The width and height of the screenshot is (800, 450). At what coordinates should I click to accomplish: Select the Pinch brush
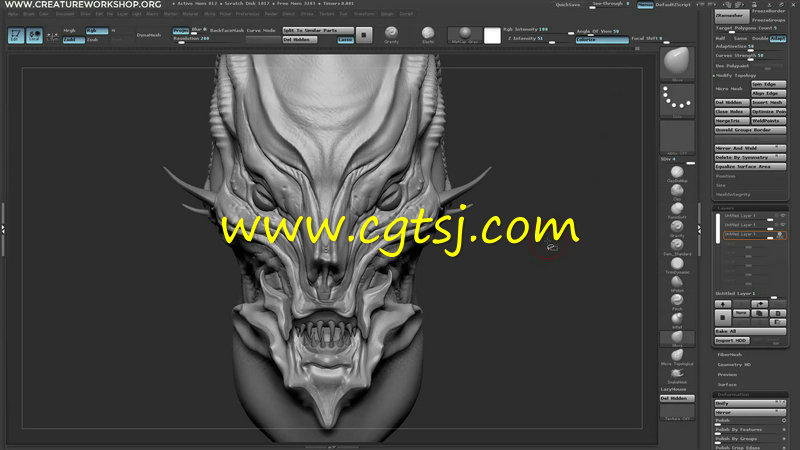(x=677, y=302)
